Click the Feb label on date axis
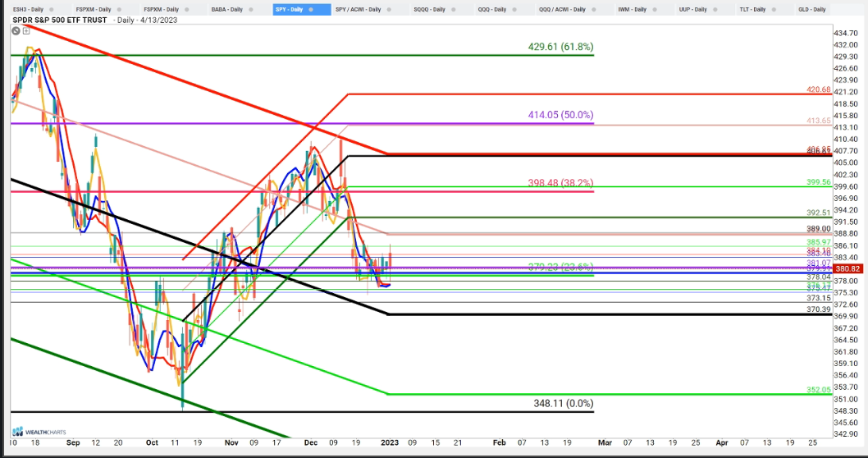Image resolution: width=868 pixels, height=458 pixels. click(500, 442)
